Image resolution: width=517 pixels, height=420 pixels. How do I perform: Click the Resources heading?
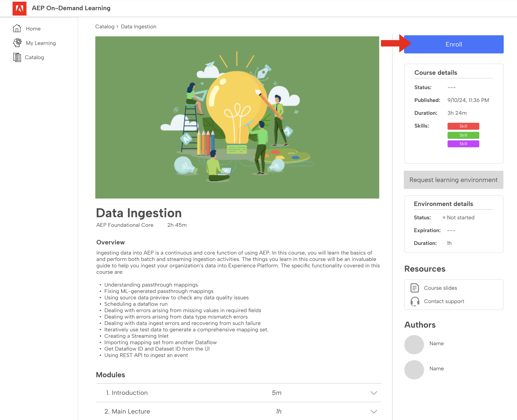tap(425, 269)
